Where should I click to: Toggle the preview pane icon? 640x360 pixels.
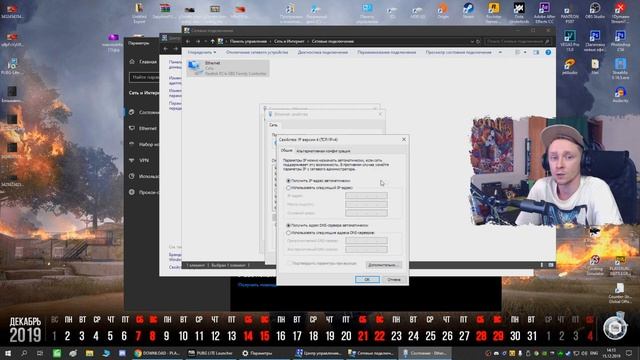(x=536, y=52)
